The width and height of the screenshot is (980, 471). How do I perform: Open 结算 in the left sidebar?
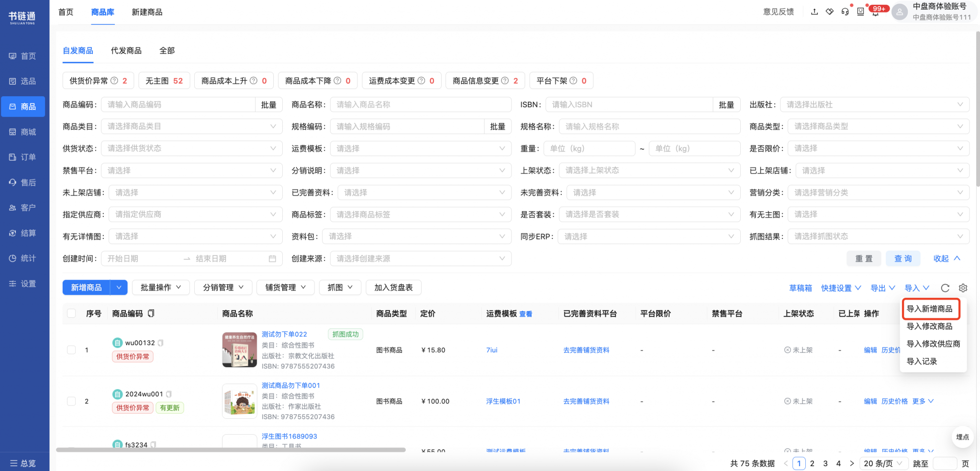[x=23, y=233]
